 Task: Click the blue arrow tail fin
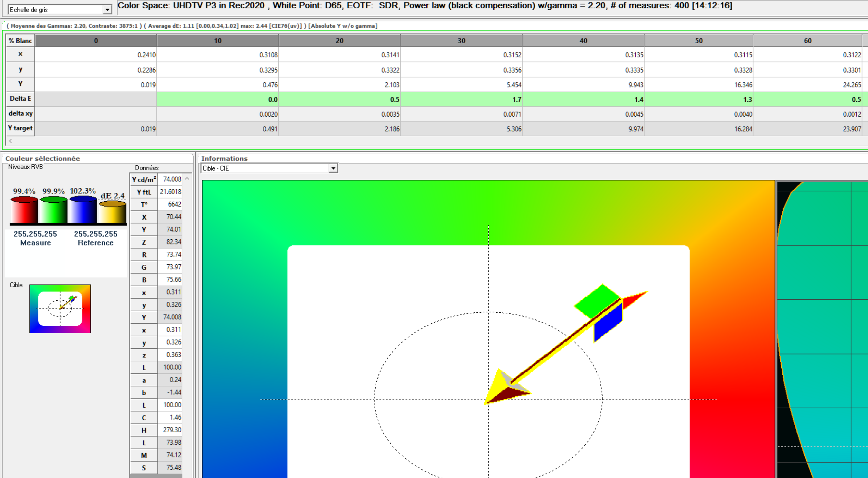coord(609,323)
